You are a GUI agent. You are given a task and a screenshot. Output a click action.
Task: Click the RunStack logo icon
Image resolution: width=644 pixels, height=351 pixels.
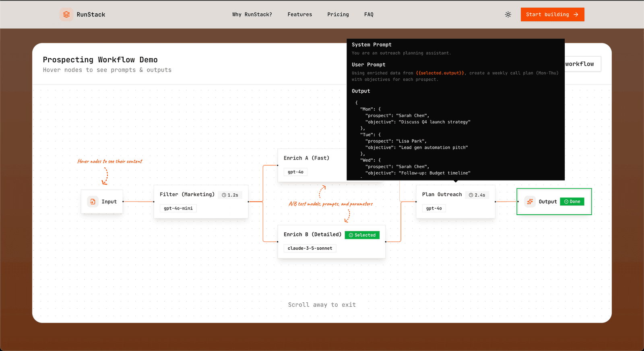coord(66,14)
